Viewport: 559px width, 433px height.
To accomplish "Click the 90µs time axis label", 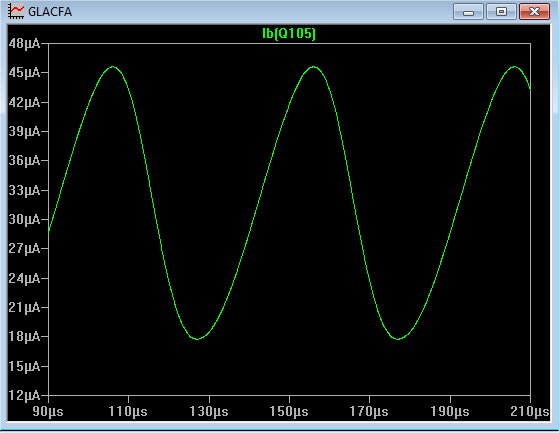I will [x=48, y=411].
